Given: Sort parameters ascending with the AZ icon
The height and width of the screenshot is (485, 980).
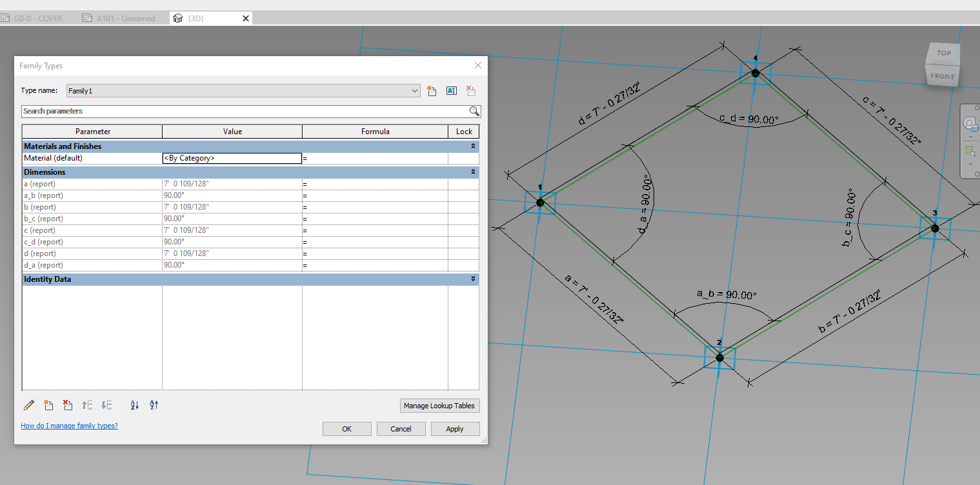Looking at the screenshot, I should pos(134,405).
